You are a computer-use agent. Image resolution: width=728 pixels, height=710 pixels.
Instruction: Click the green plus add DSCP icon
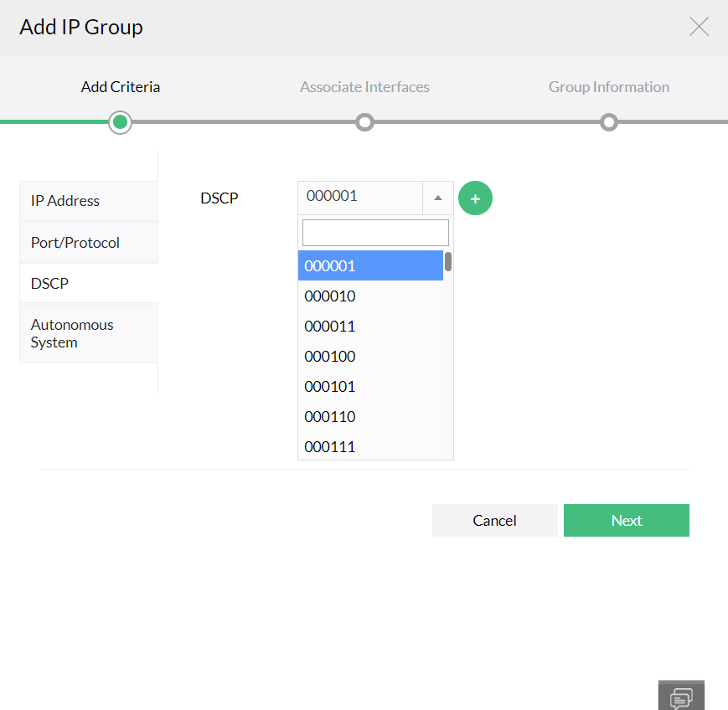tap(476, 198)
